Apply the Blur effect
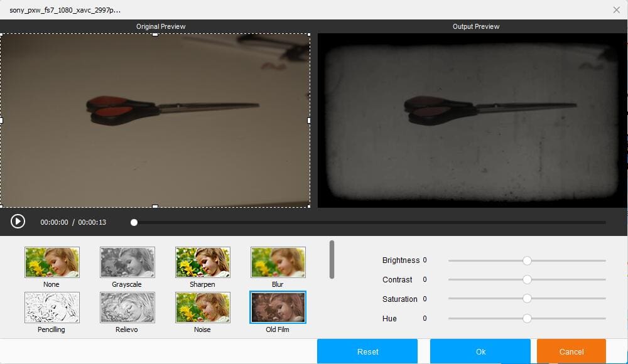Screen dimensions: 628x364 point(278,262)
